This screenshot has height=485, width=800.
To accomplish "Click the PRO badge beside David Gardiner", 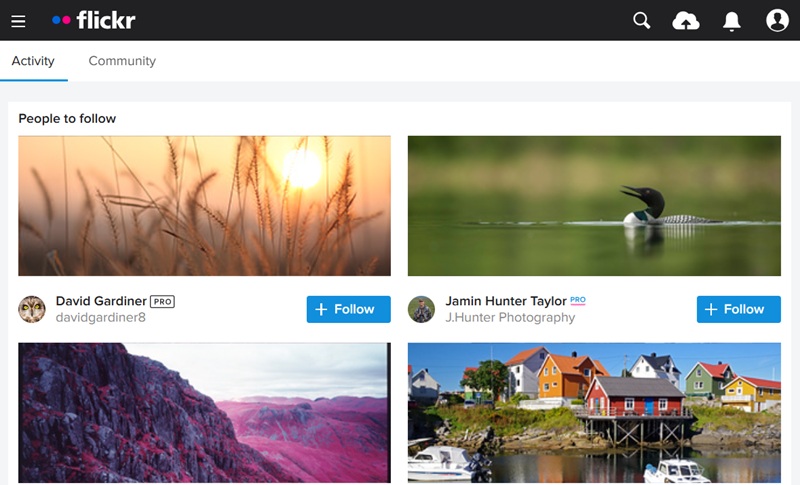I will coord(162,301).
